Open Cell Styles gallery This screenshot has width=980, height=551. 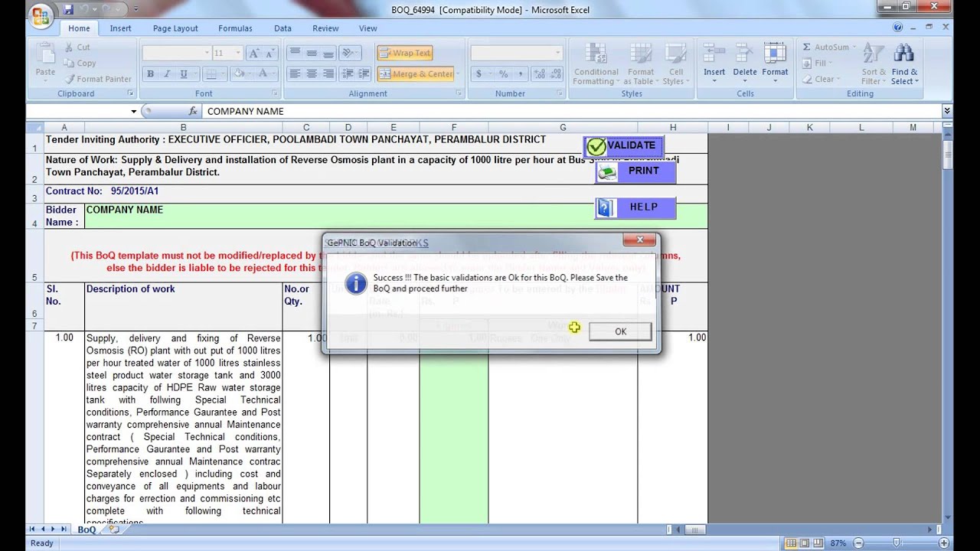674,64
